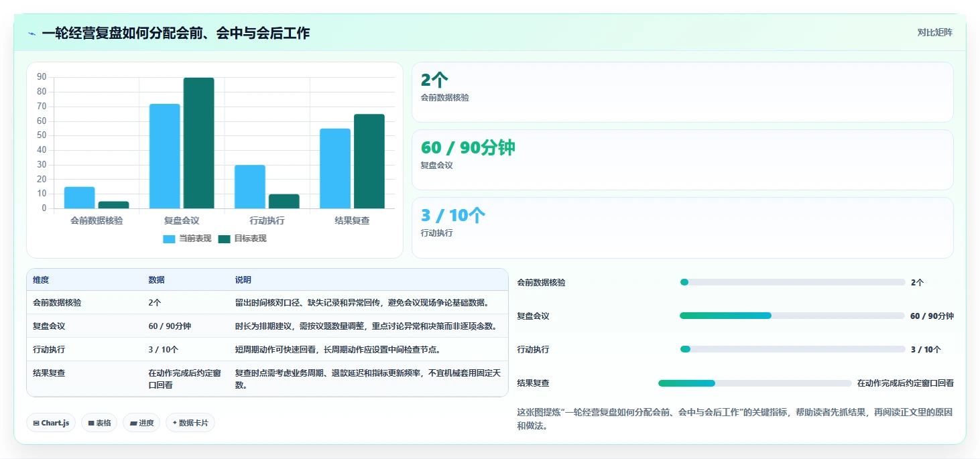Viewport: 980px width, 459px height.
Task: Click the 说明 table column header
Action: tap(243, 280)
